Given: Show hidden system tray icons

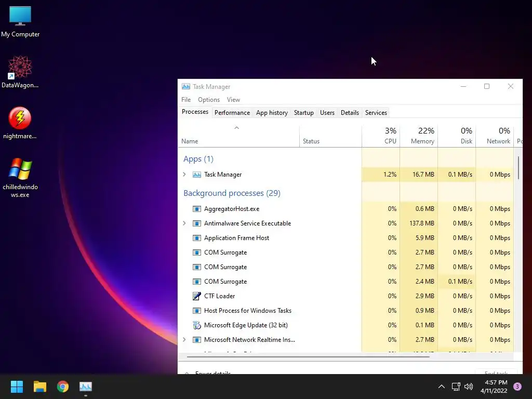Looking at the screenshot, I should (x=442, y=387).
